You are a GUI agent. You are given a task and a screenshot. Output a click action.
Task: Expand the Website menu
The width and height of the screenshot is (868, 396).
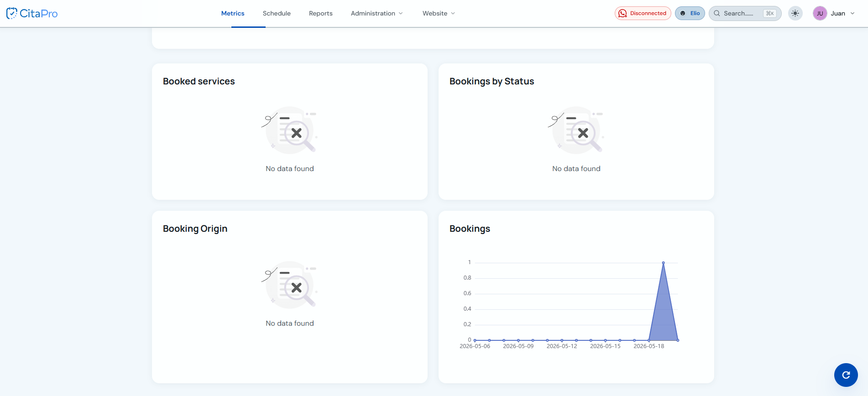[x=439, y=13]
